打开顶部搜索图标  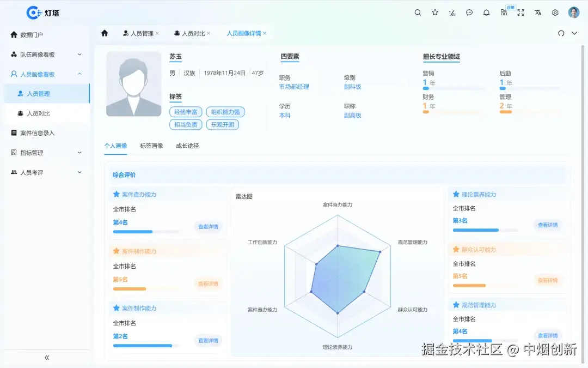pyautogui.click(x=418, y=12)
